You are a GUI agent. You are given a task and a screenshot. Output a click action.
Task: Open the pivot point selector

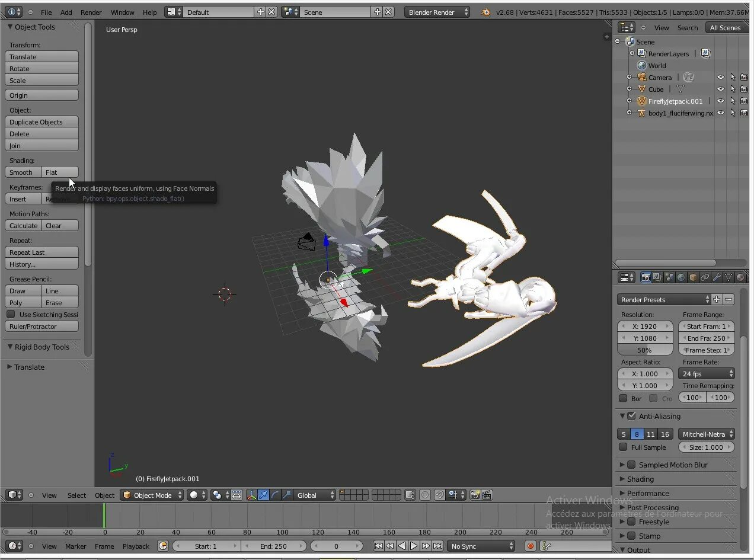pyautogui.click(x=220, y=495)
